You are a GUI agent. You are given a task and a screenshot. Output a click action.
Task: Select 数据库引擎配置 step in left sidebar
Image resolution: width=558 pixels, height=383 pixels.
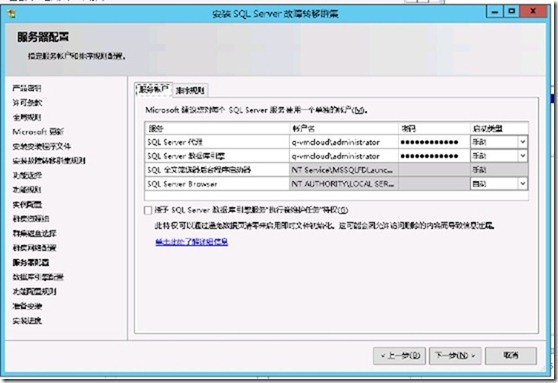tap(38, 277)
